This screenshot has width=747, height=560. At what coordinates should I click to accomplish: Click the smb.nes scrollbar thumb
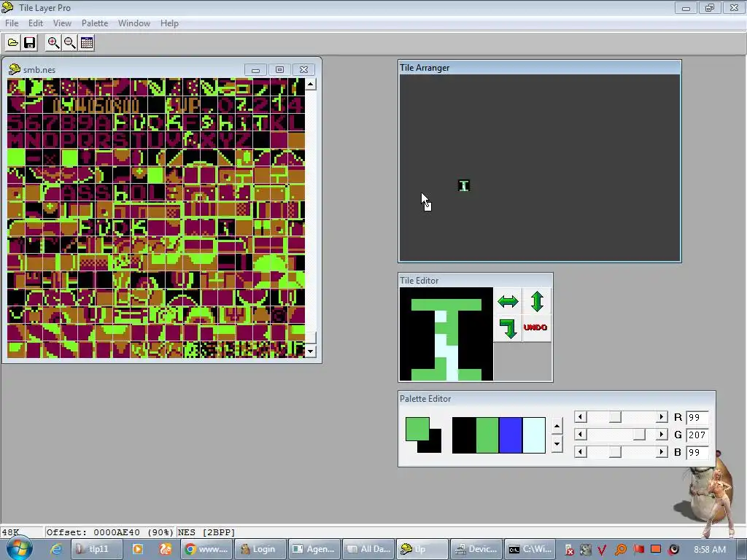pos(311,338)
